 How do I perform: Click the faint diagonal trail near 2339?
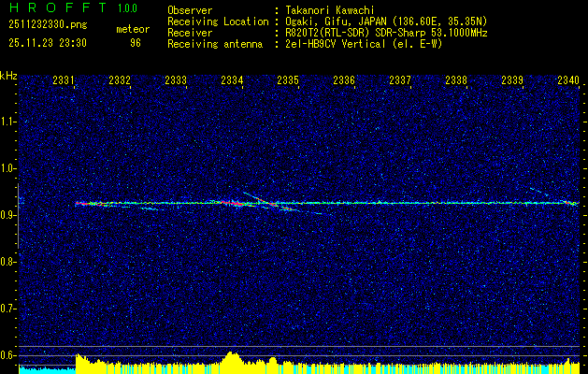pos(539,192)
